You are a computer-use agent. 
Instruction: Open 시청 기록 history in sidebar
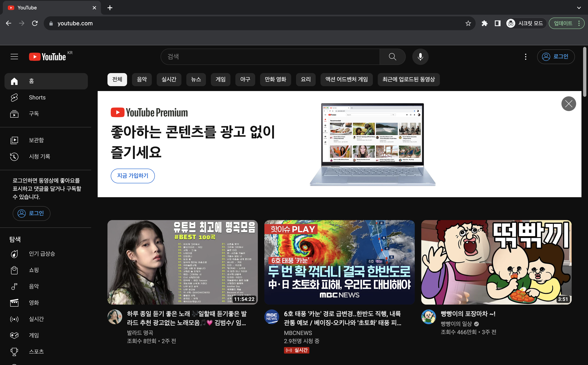tap(39, 156)
